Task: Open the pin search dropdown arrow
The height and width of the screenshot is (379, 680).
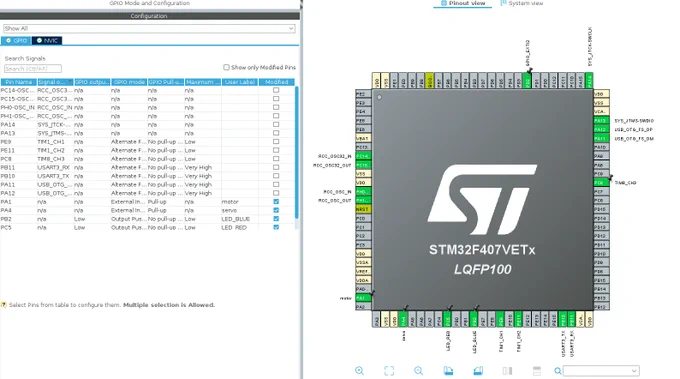Action: point(634,371)
